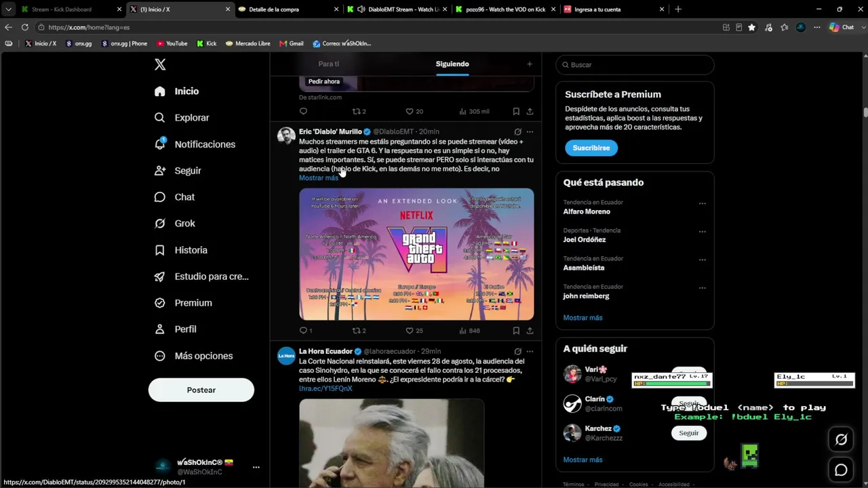
Task: Switch to Detalle de la compra tab
Action: pos(288,9)
